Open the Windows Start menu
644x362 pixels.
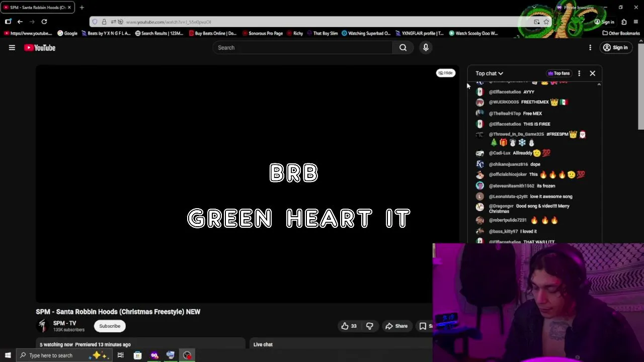[x=8, y=355]
